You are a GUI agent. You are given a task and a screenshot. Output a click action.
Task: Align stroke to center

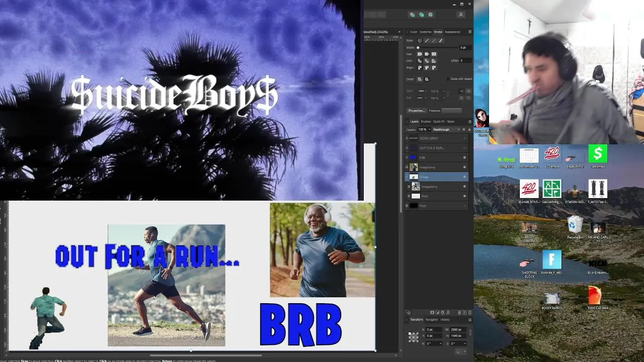click(x=420, y=68)
